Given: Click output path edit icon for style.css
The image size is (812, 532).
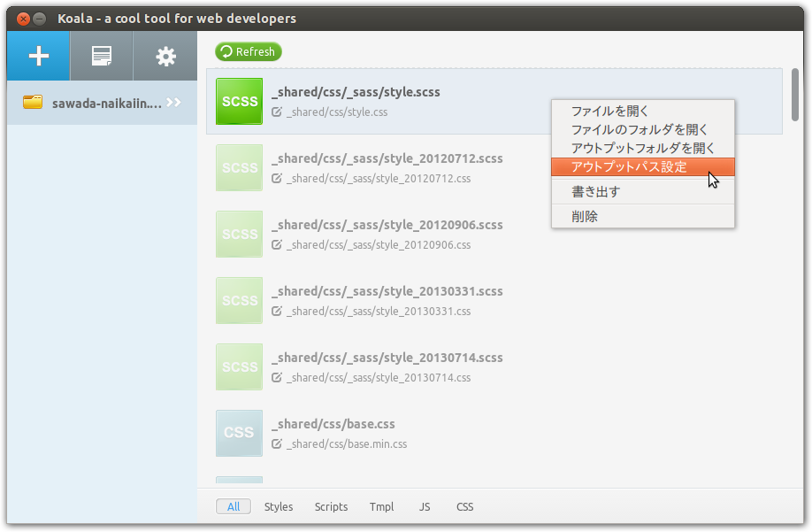Looking at the screenshot, I should (x=277, y=112).
